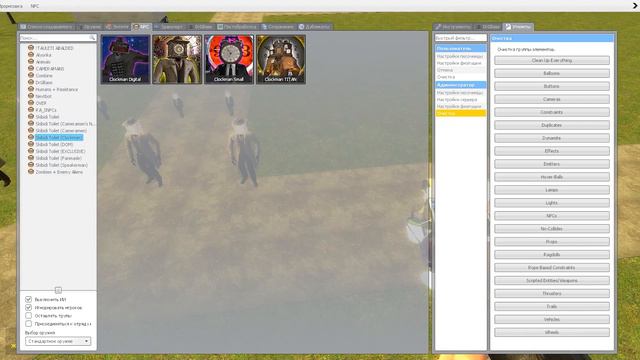
Task: Spawn the Clockman Small NPC
Action: pyautogui.click(x=229, y=60)
